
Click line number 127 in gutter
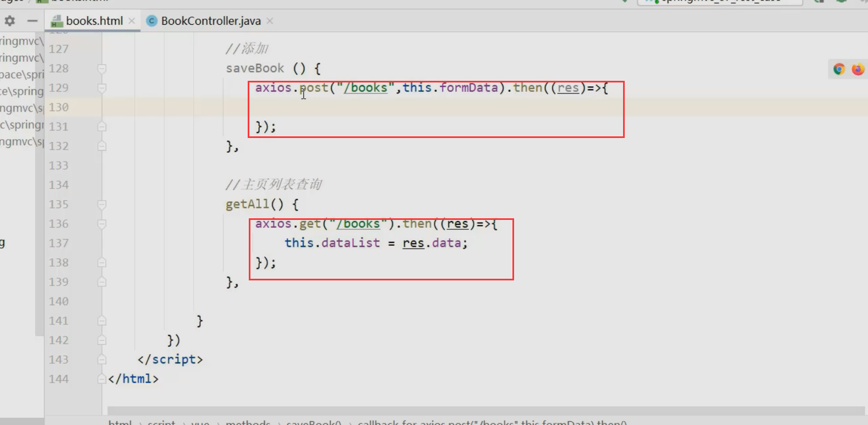(59, 49)
